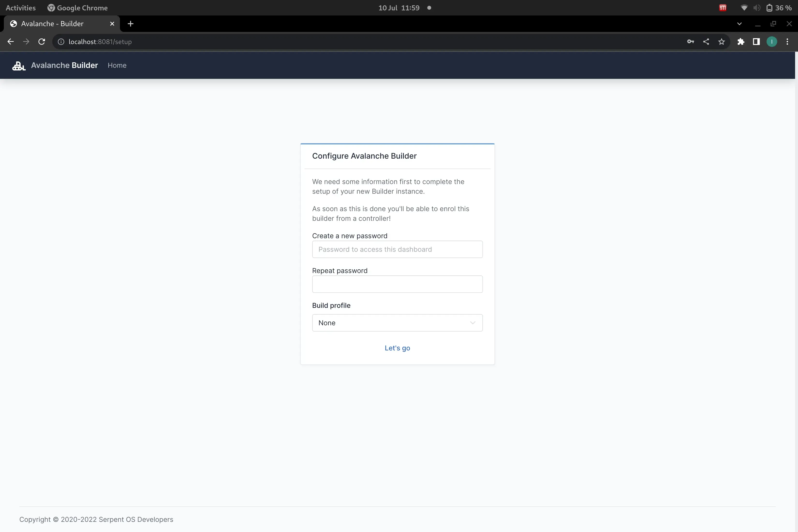Open the Google Chrome app menu
Viewport: 798px width, 532px height.
(x=77, y=8)
